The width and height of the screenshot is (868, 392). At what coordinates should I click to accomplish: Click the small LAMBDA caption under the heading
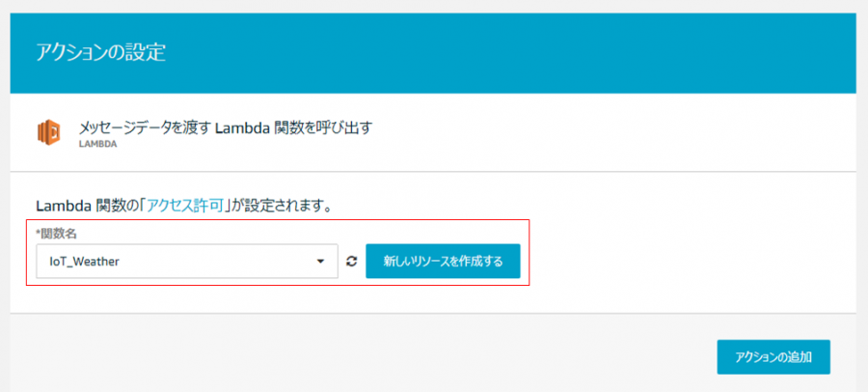tap(98, 144)
